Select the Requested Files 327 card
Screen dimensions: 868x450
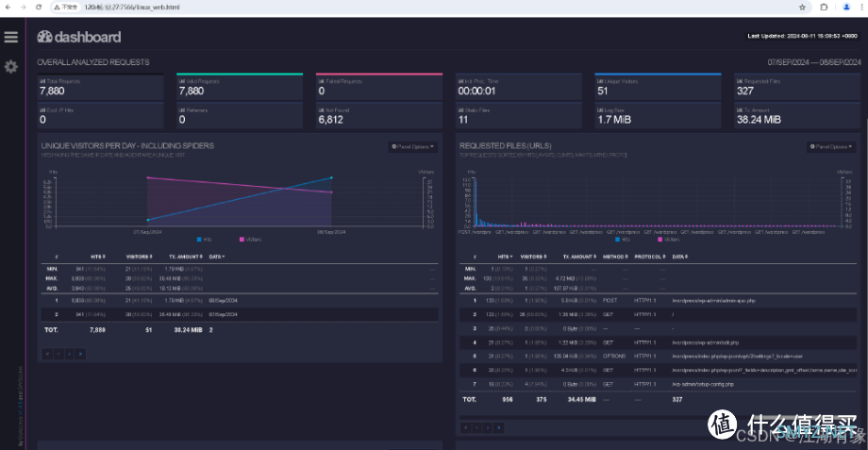[797, 87]
